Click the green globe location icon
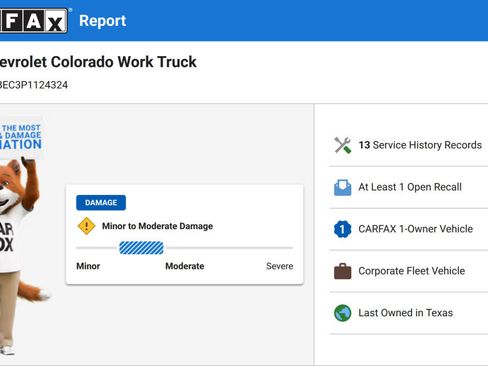This screenshot has height=366, width=488. 343,313
